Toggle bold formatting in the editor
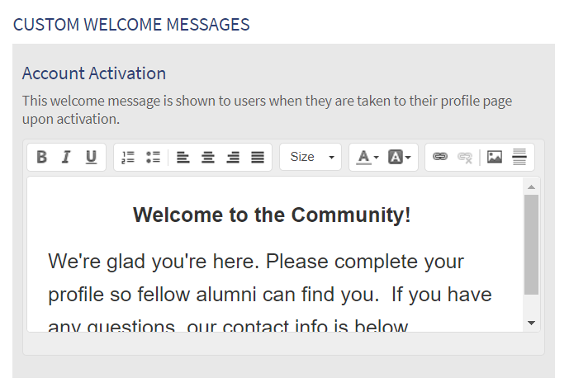Image resolution: width=569 pixels, height=392 pixels. 42,157
